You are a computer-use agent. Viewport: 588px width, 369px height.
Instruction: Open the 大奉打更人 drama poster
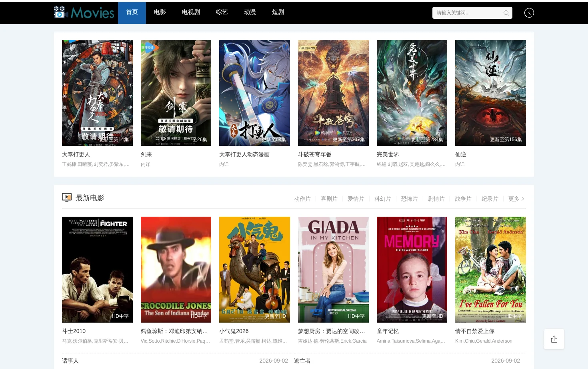[x=97, y=93]
